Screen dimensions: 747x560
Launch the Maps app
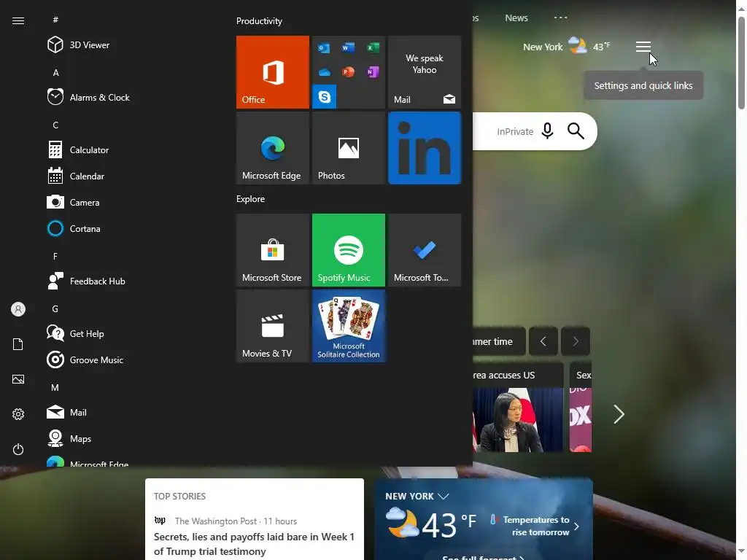click(x=69, y=438)
